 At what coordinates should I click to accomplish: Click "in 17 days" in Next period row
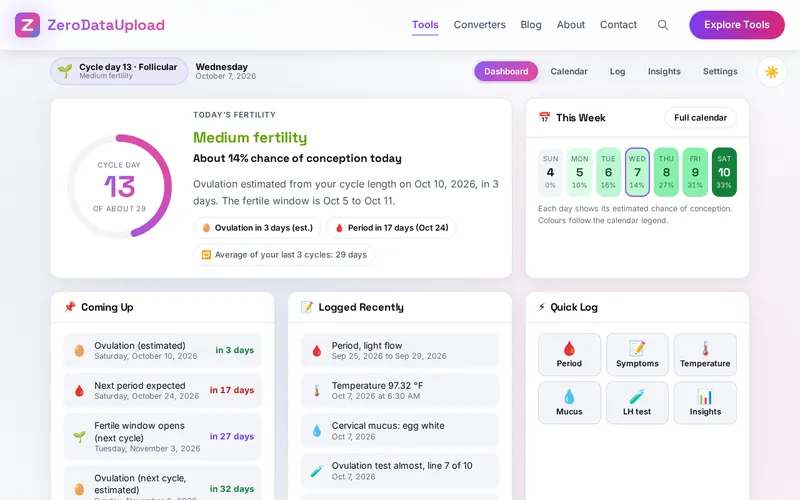coord(232,390)
